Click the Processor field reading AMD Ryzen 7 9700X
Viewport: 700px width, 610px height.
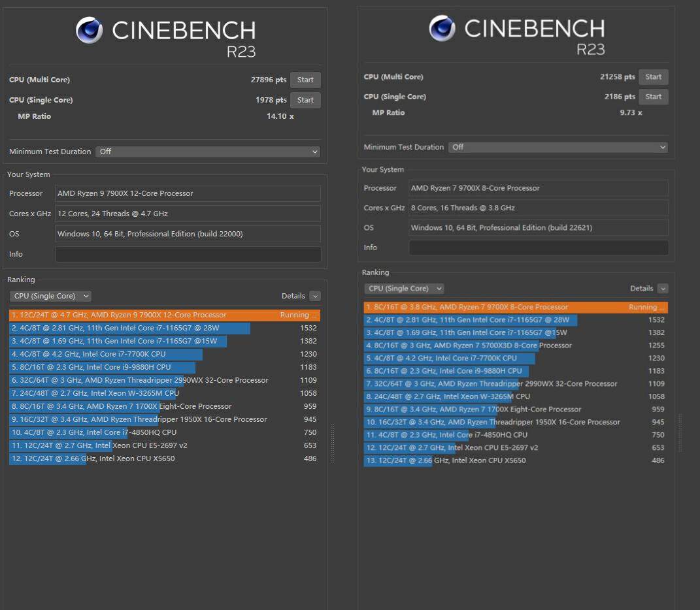point(539,188)
